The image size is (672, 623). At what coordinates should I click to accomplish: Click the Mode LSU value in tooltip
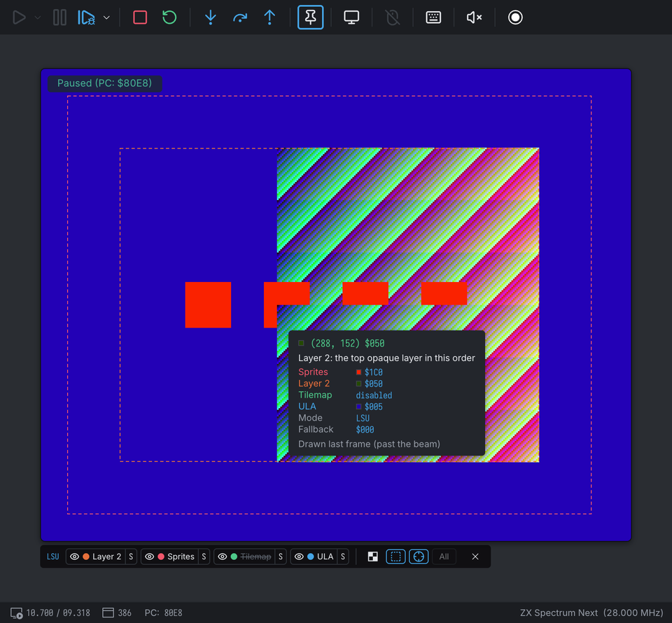click(363, 418)
